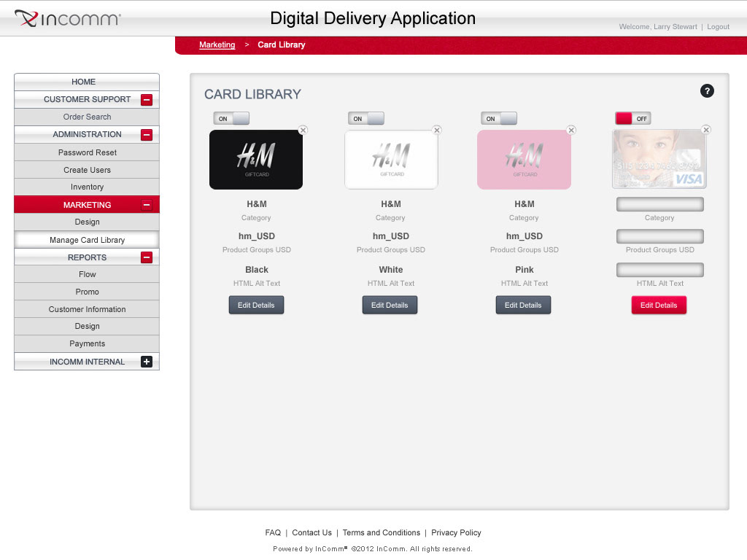Image resolution: width=747 pixels, height=560 pixels.
Task: Go to Home in sidebar
Action: tap(87, 82)
